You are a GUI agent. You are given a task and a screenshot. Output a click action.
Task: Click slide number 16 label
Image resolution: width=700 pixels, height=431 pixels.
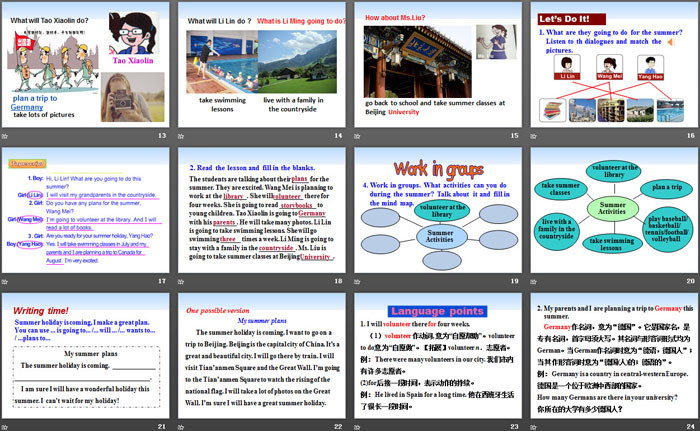(x=691, y=135)
